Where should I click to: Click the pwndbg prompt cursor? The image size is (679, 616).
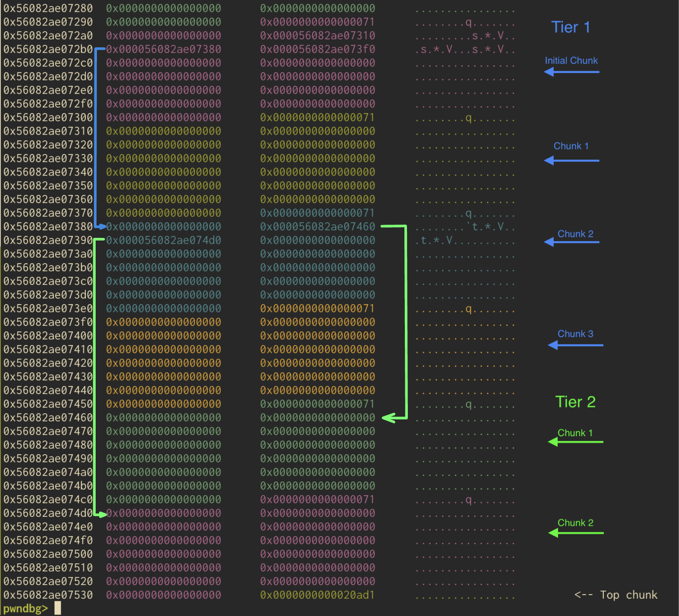click(58, 608)
